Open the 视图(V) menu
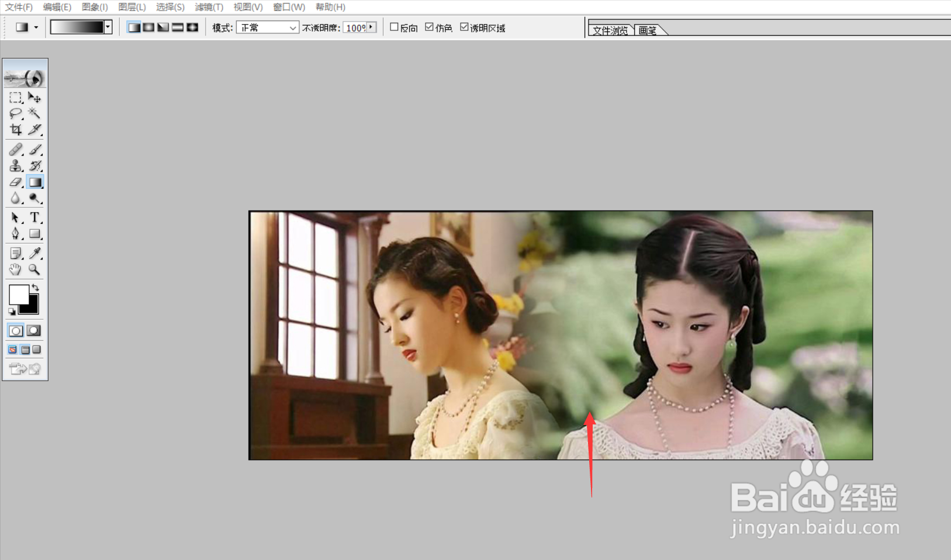This screenshot has height=560, width=951. point(248,7)
